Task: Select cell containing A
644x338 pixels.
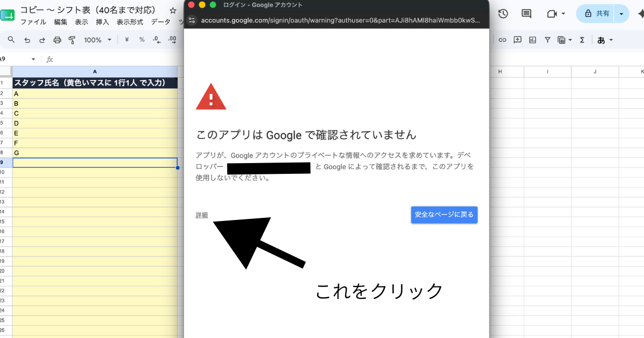Action: (95, 93)
